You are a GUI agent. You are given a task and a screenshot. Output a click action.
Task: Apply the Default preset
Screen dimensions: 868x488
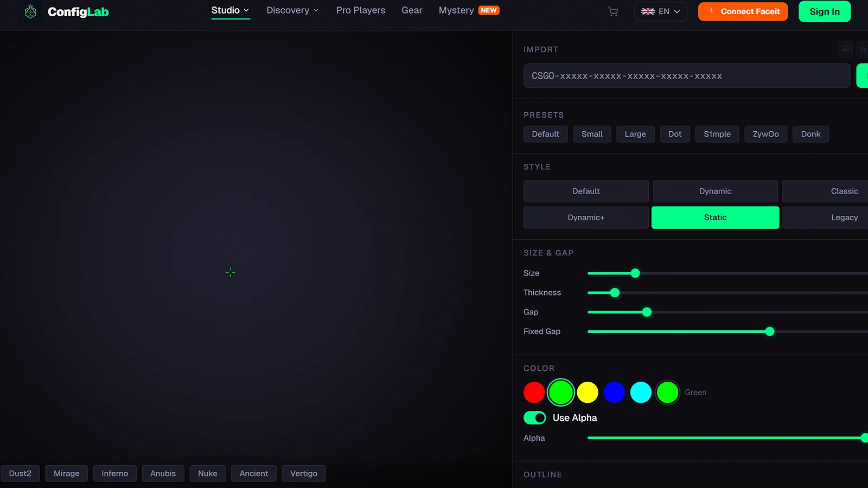tap(545, 134)
